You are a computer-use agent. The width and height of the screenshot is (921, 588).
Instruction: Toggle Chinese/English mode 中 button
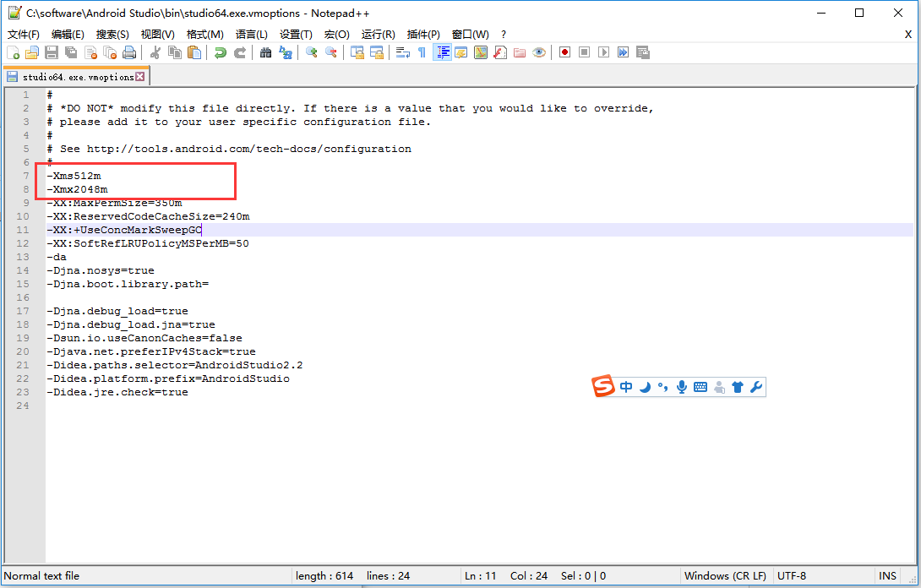626,387
